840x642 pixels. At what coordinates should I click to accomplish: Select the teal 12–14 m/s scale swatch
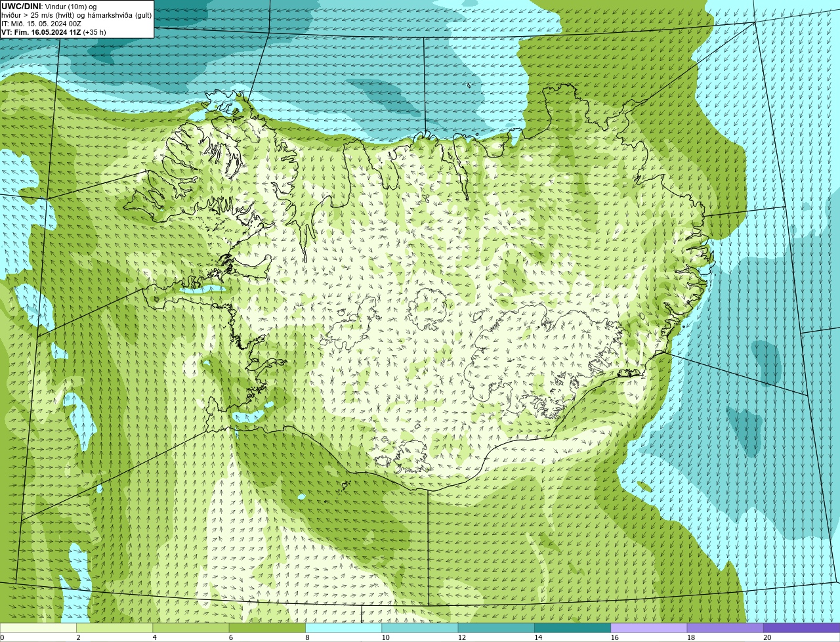click(496, 628)
